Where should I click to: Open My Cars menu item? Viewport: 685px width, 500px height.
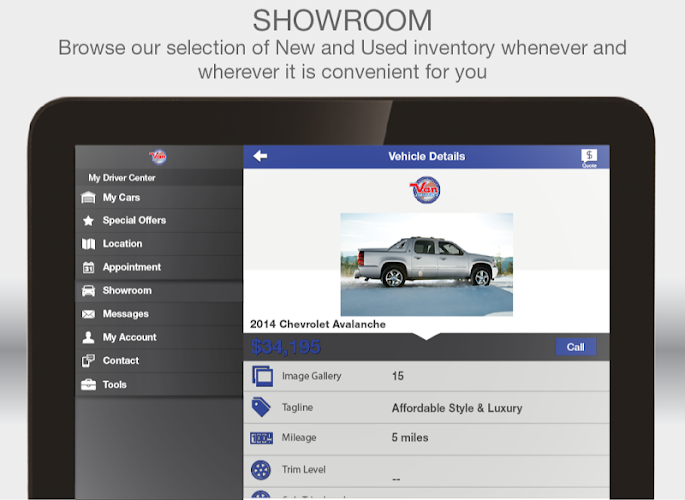tap(159, 197)
